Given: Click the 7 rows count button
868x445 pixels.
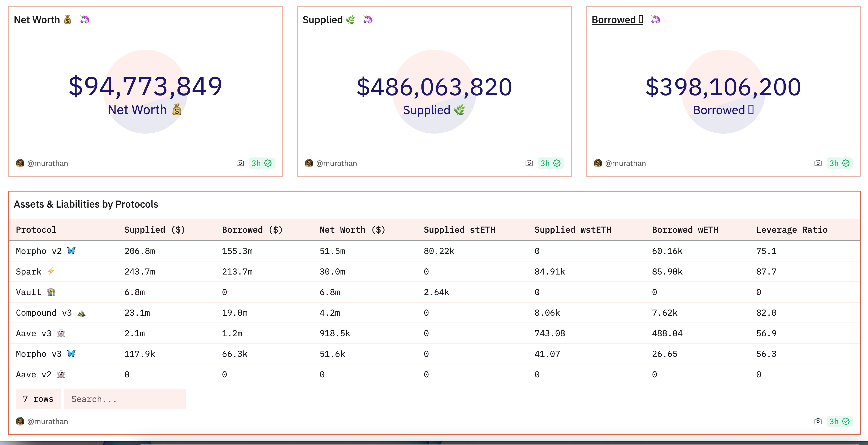Looking at the screenshot, I should [x=38, y=399].
